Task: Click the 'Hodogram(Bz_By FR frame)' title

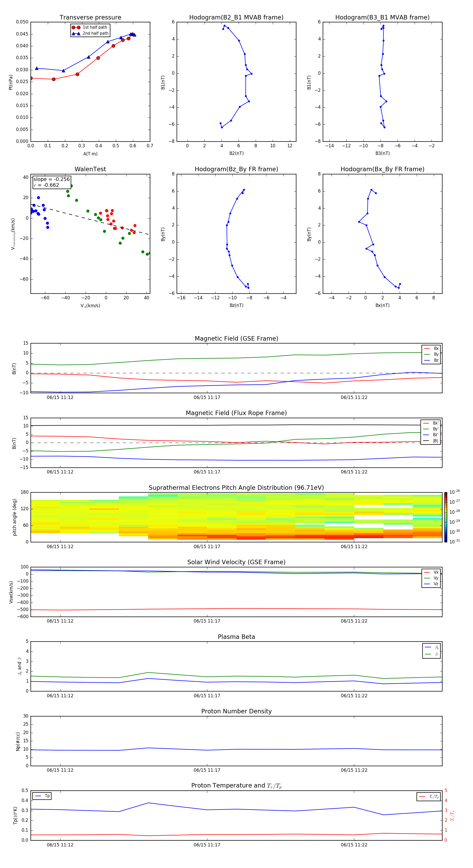Action: click(x=236, y=169)
